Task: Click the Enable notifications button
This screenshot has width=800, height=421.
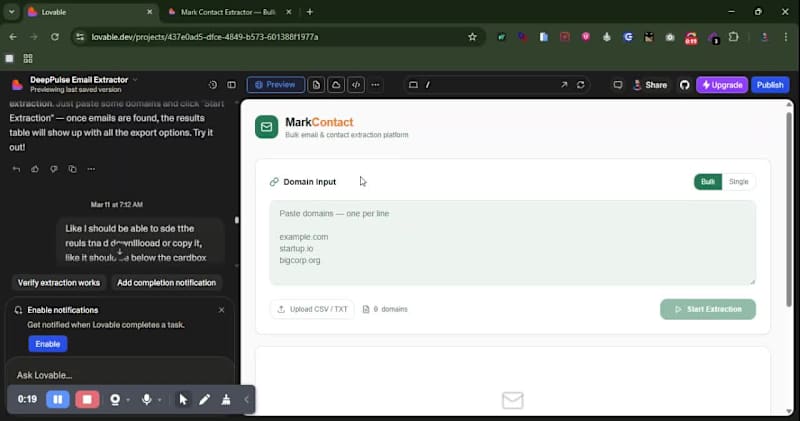Action: tap(47, 344)
